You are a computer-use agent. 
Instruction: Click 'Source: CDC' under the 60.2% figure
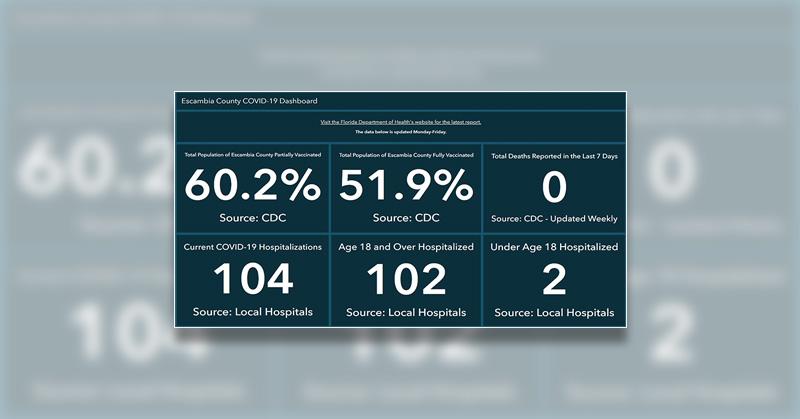252,218
